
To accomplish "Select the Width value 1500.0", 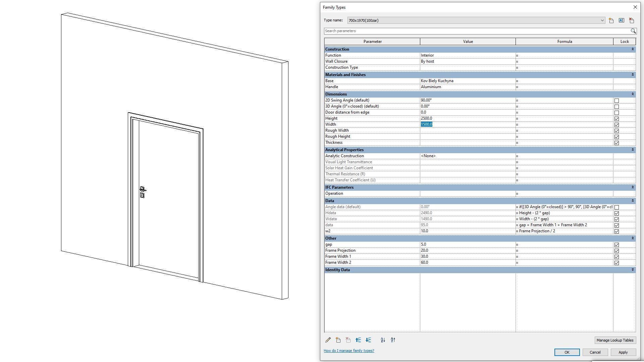I will (x=427, y=124).
